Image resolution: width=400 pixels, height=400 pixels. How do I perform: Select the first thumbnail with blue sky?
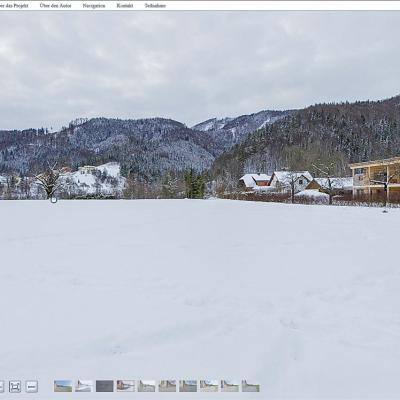63,386
